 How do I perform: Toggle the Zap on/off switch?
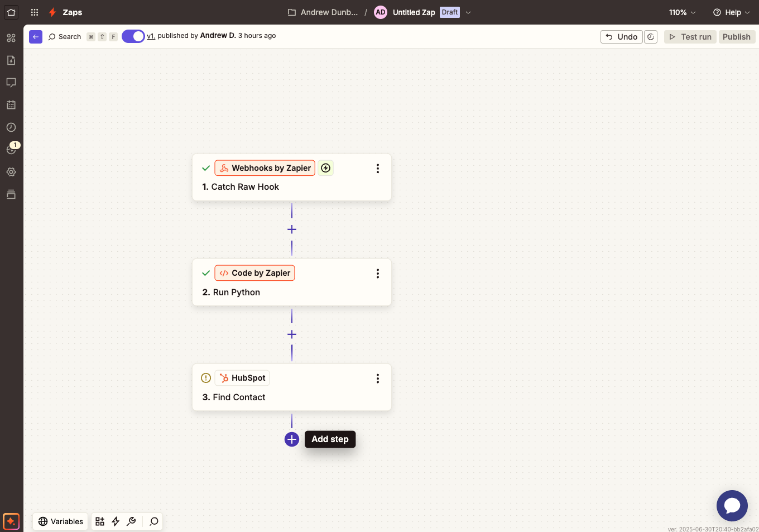133,36
